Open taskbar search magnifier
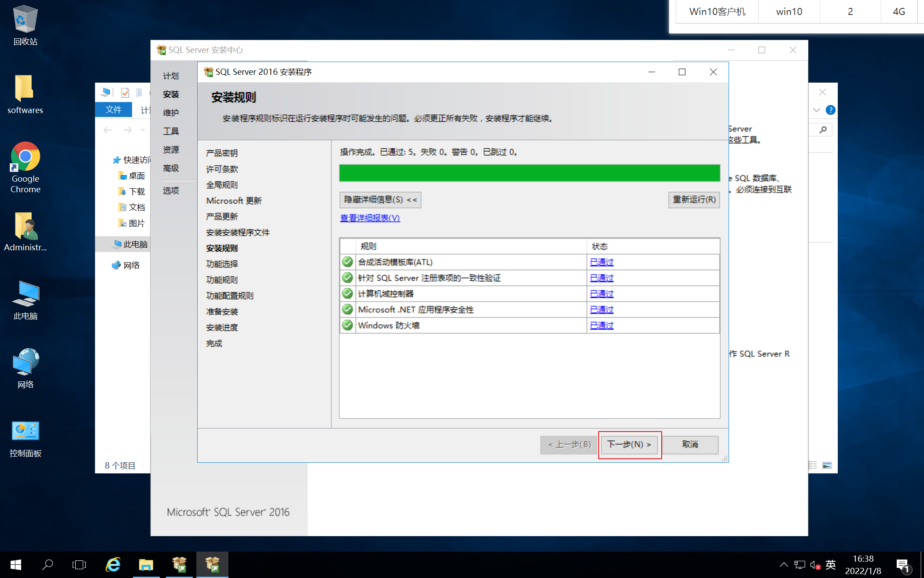This screenshot has width=924, height=578. (48, 565)
